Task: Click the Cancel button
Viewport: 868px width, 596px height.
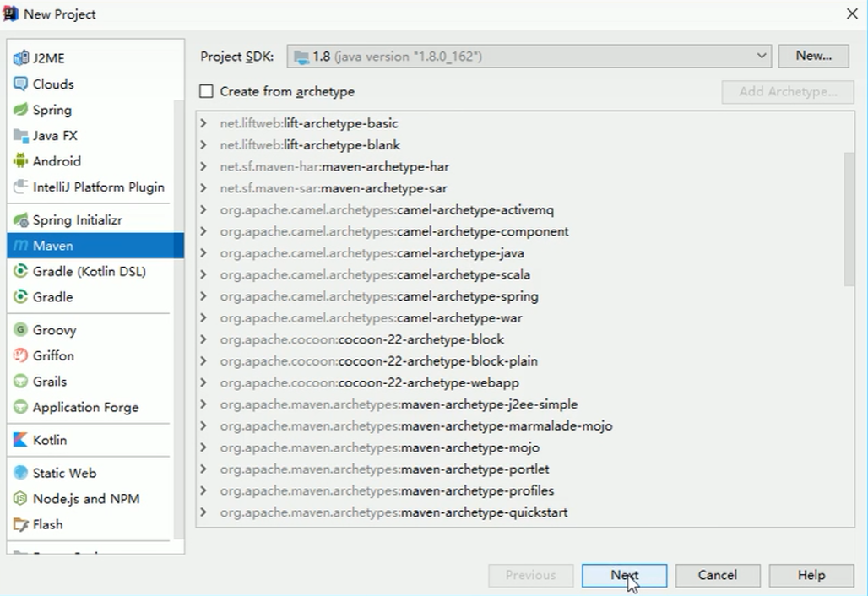Action: 718,576
